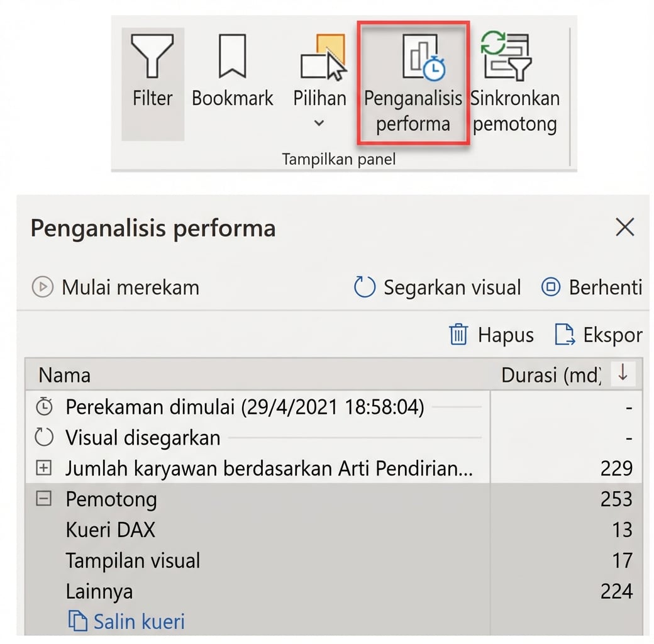The image size is (654, 644).
Task: Select the Filter icon in the ribbon
Action: point(152,55)
